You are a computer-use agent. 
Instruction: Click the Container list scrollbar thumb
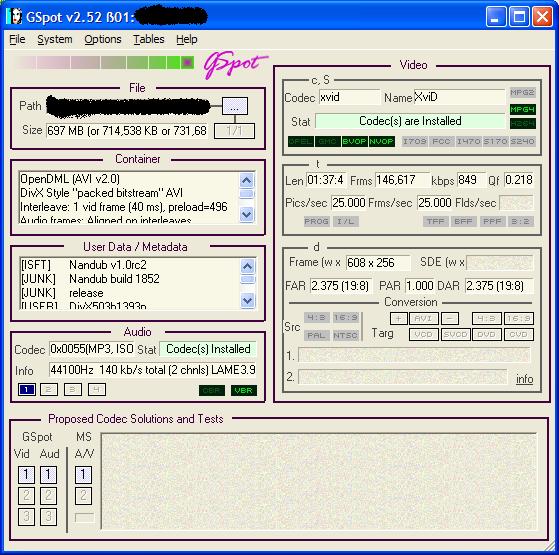[247, 194]
